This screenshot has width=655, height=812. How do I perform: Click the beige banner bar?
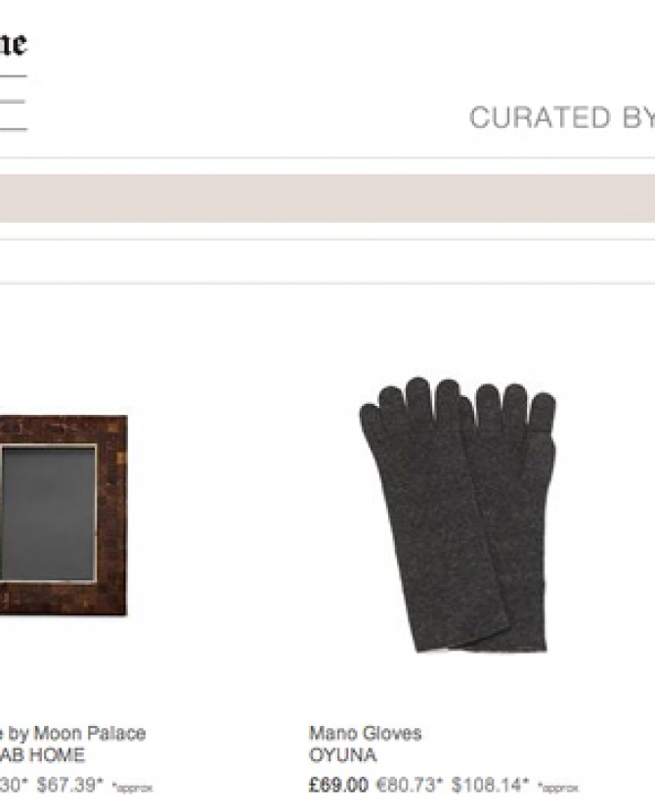(x=327, y=199)
